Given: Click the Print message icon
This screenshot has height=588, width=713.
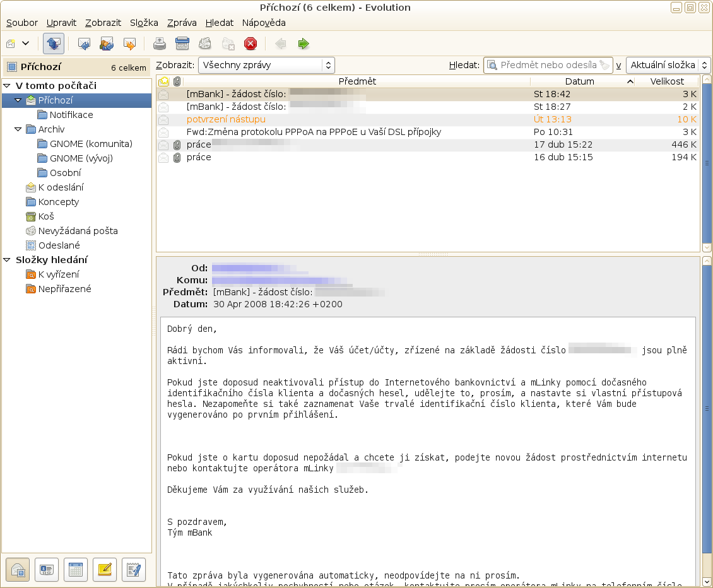Looking at the screenshot, I should tap(160, 44).
